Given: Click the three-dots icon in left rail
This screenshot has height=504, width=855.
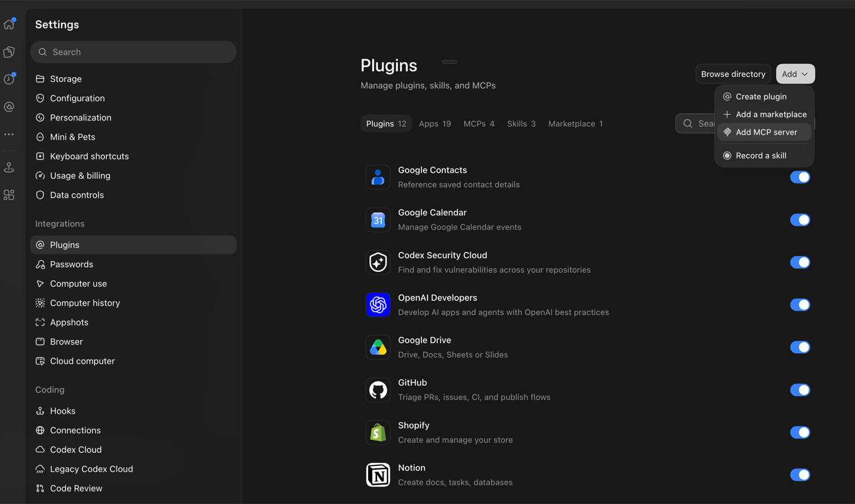Looking at the screenshot, I should coord(9,135).
